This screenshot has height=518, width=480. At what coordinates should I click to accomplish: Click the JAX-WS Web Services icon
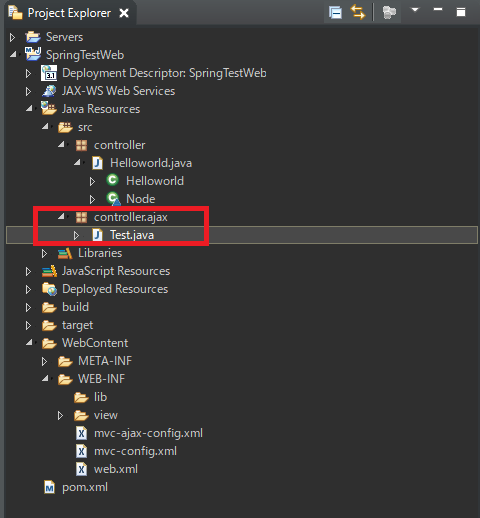tap(49, 91)
